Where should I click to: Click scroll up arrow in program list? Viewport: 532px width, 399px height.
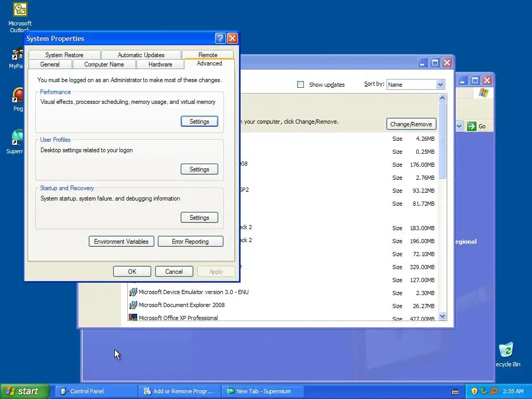tap(442, 98)
